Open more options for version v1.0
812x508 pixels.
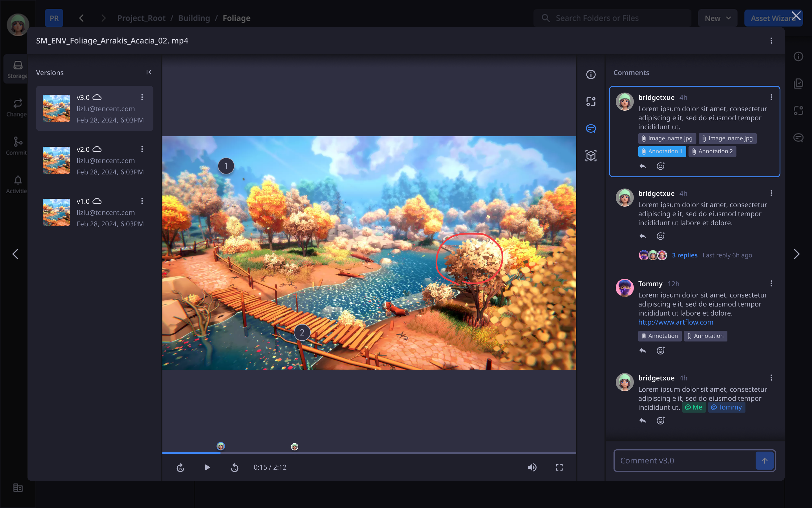[142, 201]
